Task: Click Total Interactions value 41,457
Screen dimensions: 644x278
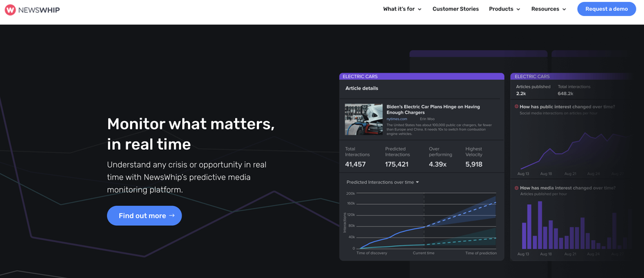Action: tap(355, 164)
